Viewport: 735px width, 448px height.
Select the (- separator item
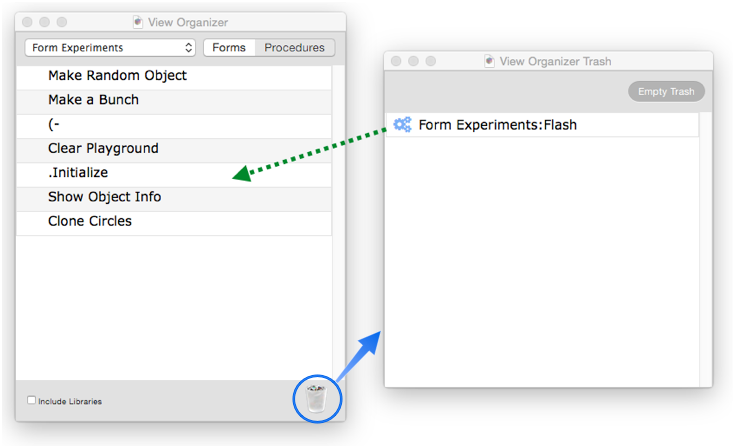click(x=174, y=124)
